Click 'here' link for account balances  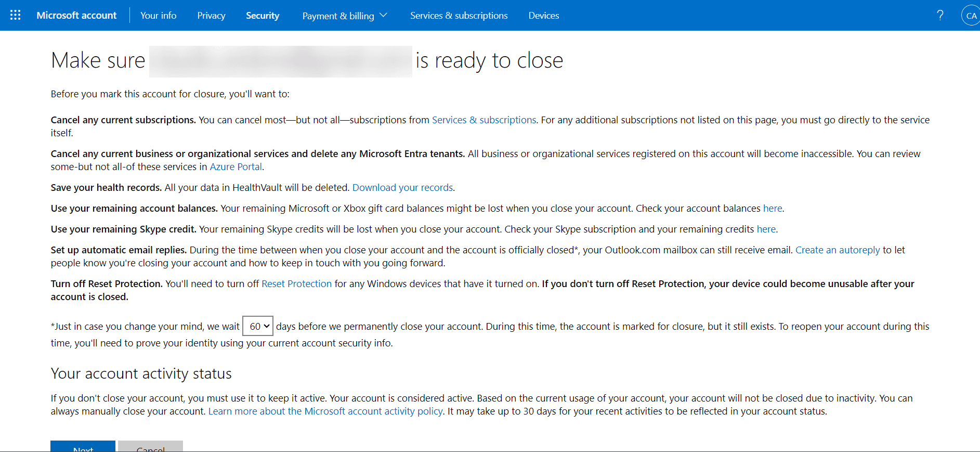773,208
